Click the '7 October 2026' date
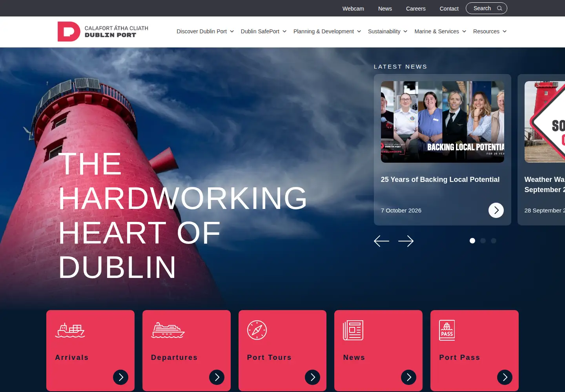565x392 pixels. [x=401, y=211]
